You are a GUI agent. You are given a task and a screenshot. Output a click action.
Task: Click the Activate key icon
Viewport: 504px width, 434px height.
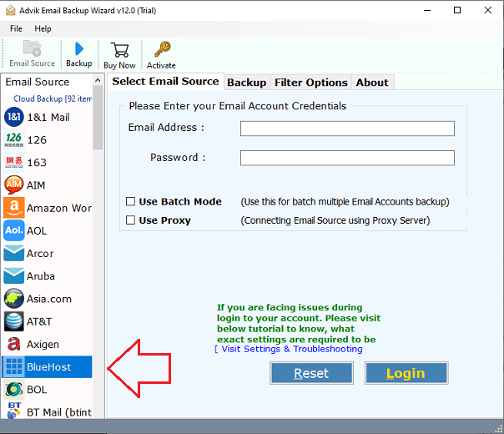coord(162,49)
